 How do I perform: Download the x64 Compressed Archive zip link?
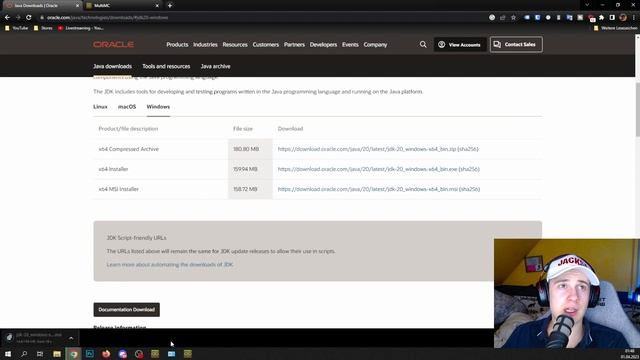tap(367, 149)
